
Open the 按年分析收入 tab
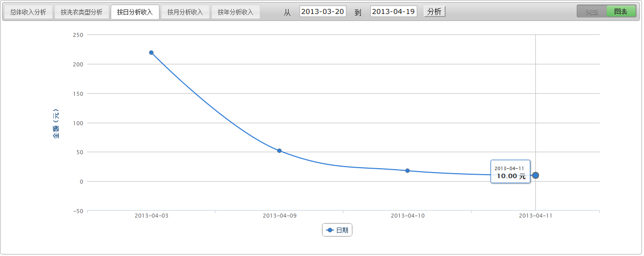(x=235, y=12)
